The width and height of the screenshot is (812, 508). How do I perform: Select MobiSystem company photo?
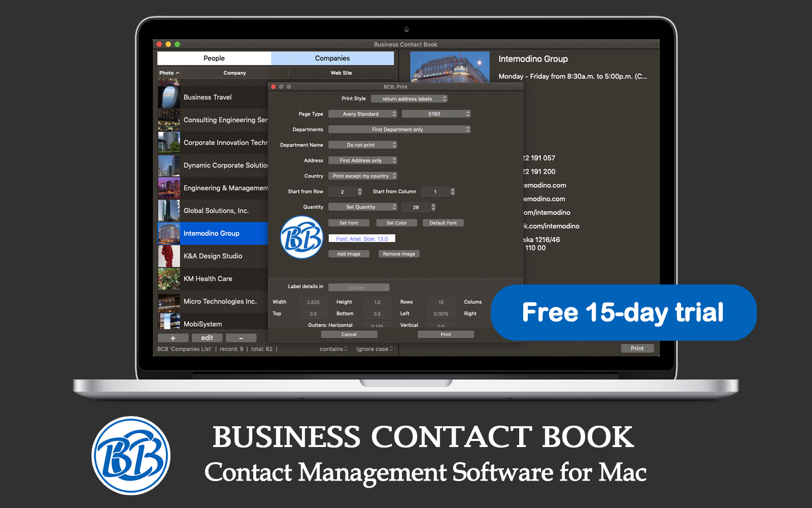point(169,321)
